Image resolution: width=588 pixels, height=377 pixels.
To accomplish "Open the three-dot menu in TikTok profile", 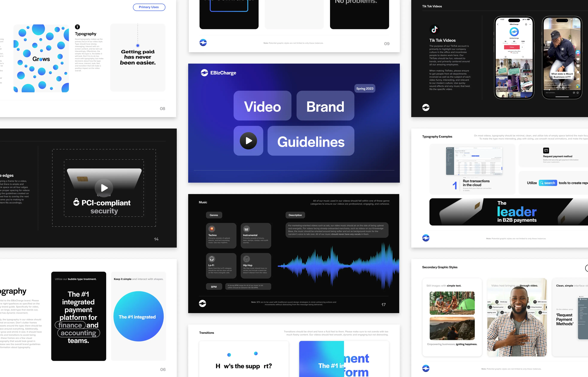I will click(530, 25).
